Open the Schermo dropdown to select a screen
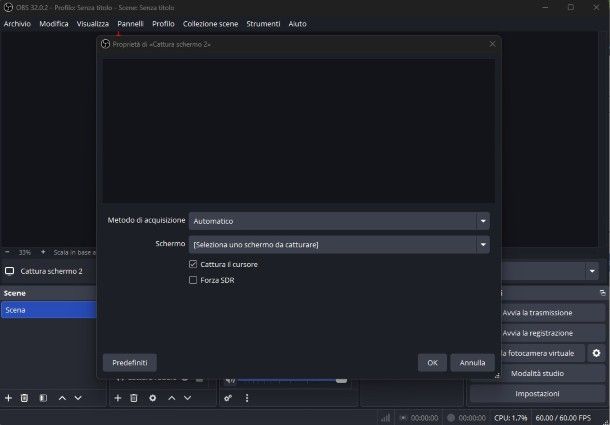The height and width of the screenshot is (425, 610). click(339, 244)
